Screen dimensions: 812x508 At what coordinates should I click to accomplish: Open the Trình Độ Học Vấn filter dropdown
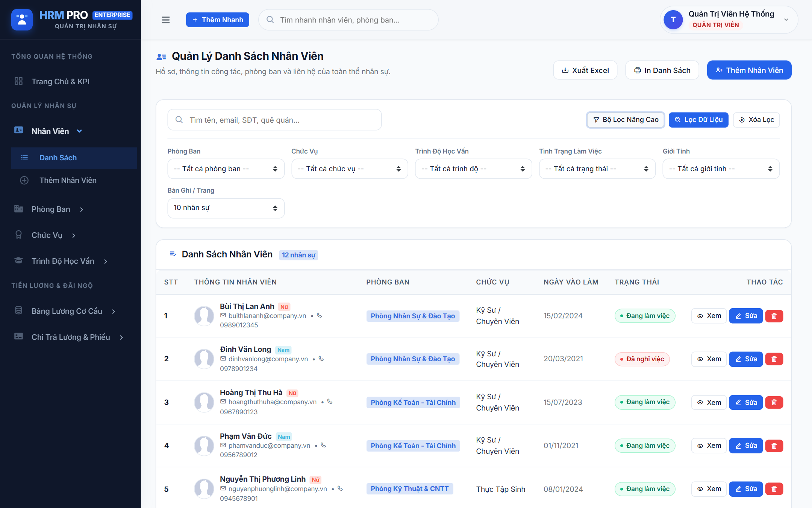click(473, 169)
